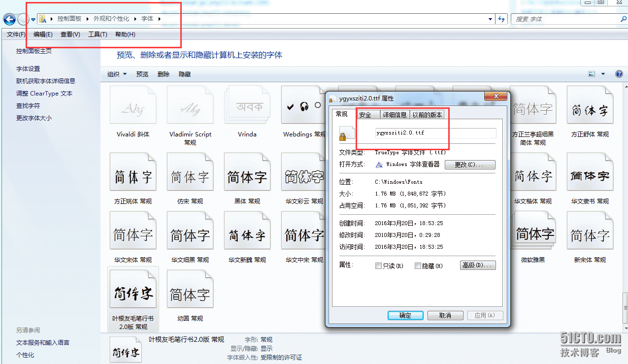
Task: Open the address bar history dropdown
Action: [x=490, y=19]
